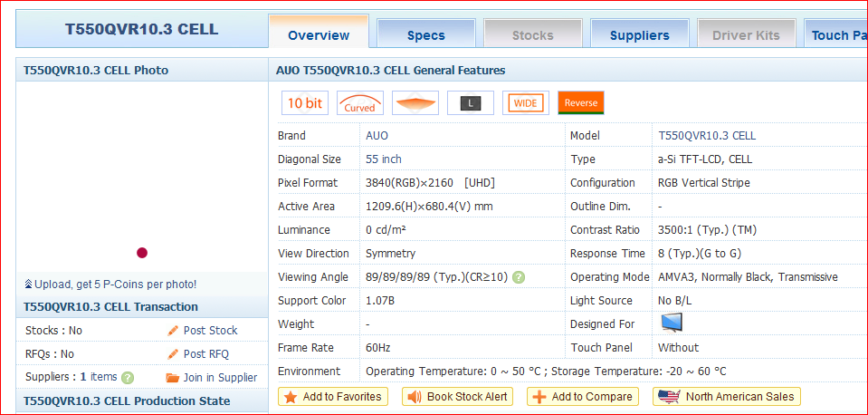868x415 pixels.
Task: Click the TV icon next to Designed For
Action: pyautogui.click(x=672, y=323)
